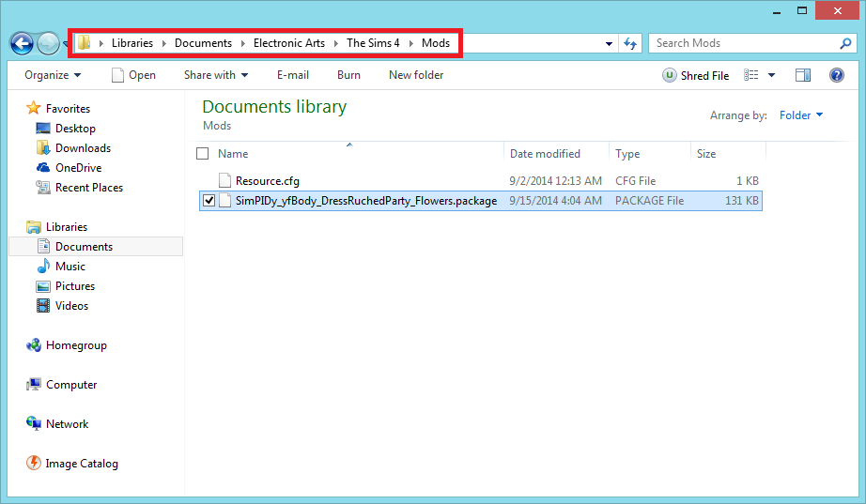Click the Resource.cfg file icon
This screenshot has height=504, width=866.
(224, 180)
